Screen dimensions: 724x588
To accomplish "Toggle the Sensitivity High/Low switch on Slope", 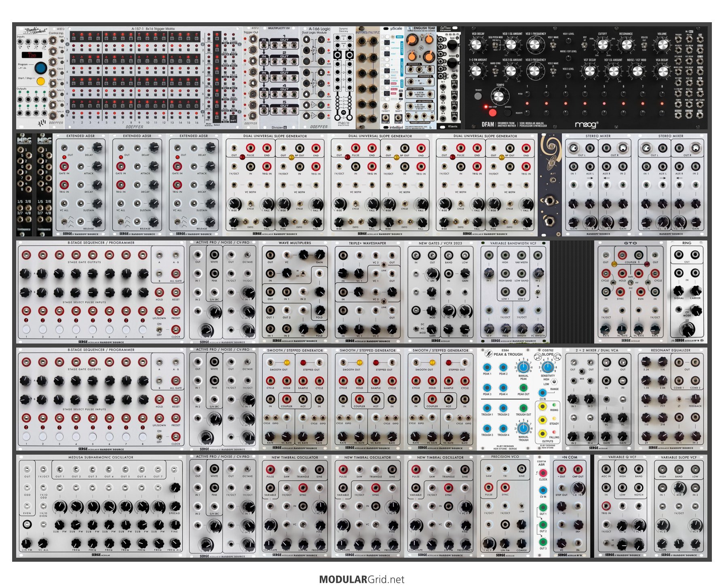I will point(555,381).
